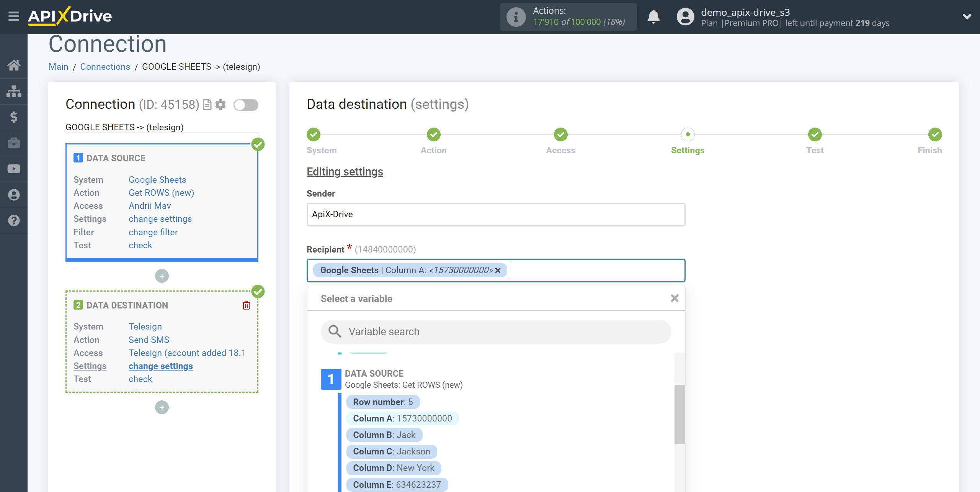Click change settings in Data Destination
The width and height of the screenshot is (980, 492).
coord(161,366)
